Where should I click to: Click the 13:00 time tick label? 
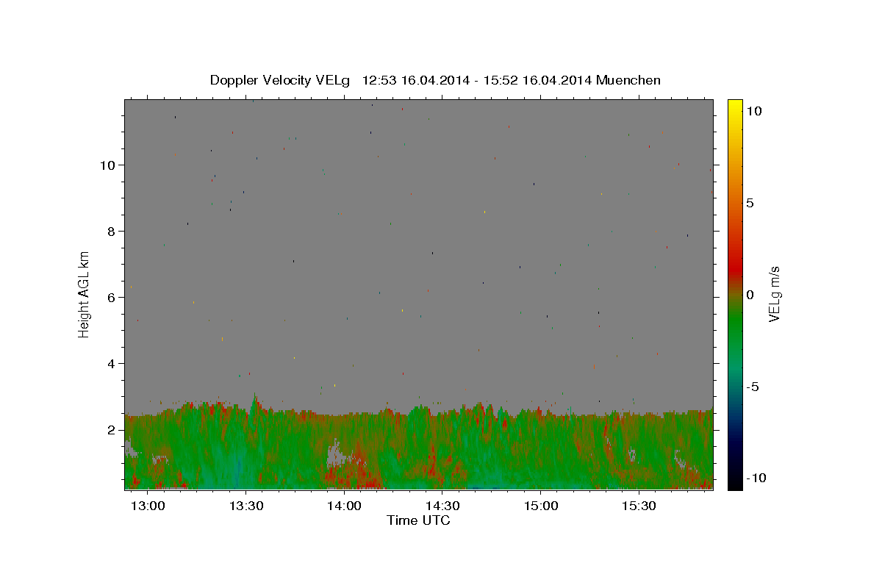[148, 506]
